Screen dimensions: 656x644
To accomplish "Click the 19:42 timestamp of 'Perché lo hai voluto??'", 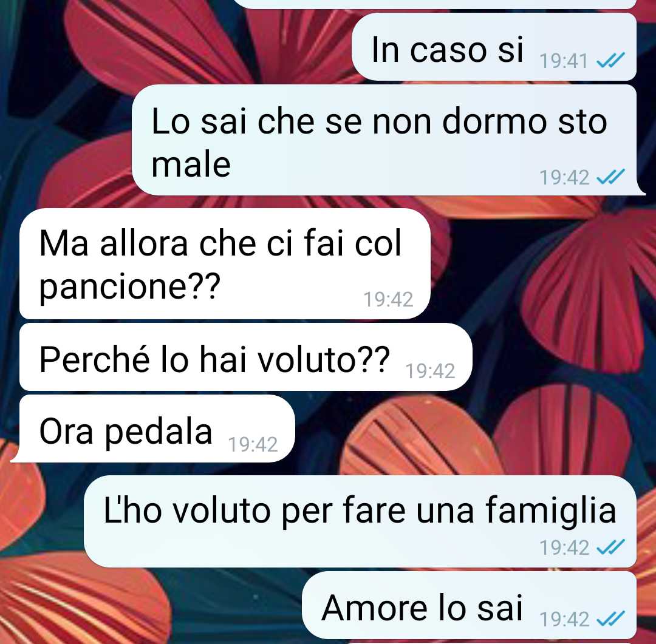I will 430,371.
